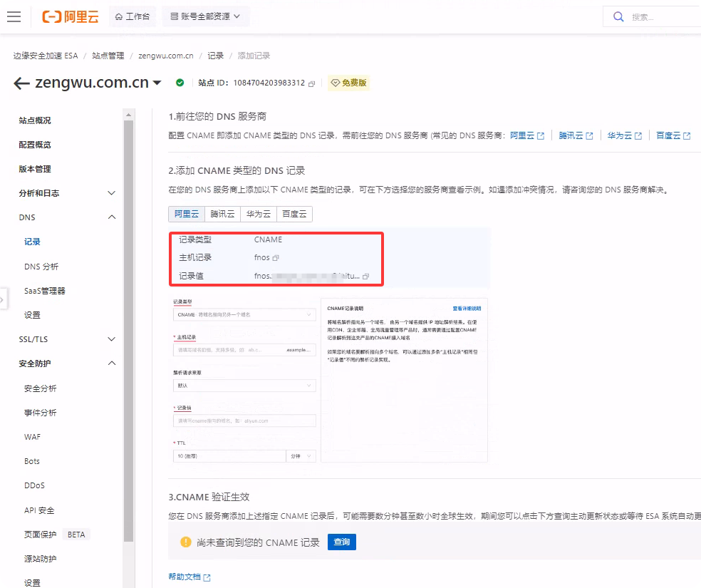
Task: Expand the analytics and logs section
Action: click(x=112, y=193)
